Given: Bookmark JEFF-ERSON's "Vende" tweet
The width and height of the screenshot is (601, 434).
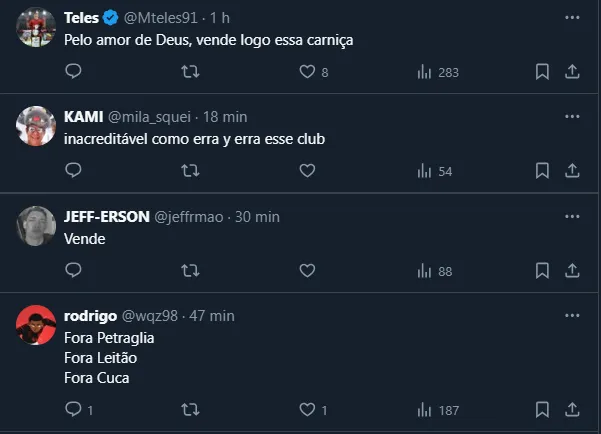Looking at the screenshot, I should tap(542, 270).
